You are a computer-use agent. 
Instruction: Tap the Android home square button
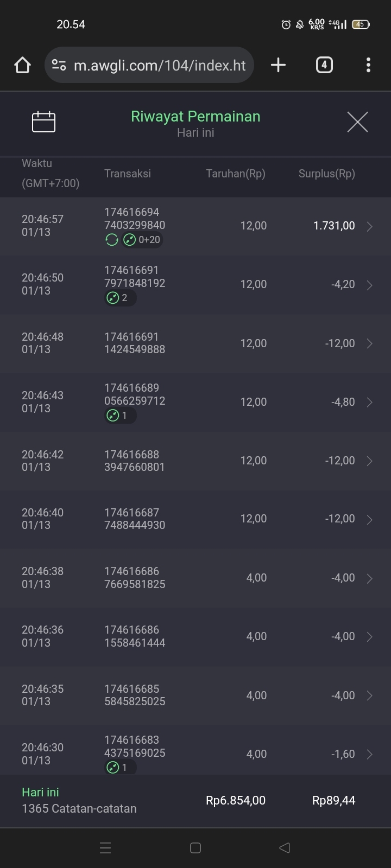(x=195, y=848)
